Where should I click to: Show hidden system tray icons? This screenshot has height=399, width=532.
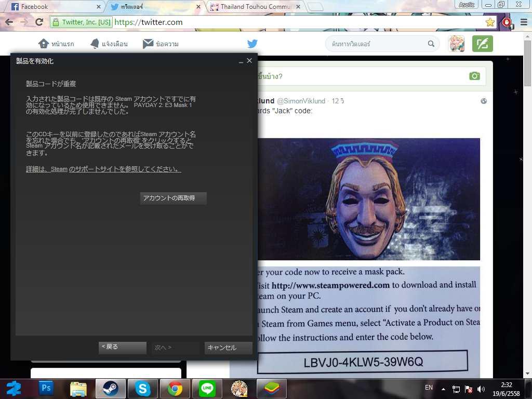pyautogui.click(x=443, y=389)
